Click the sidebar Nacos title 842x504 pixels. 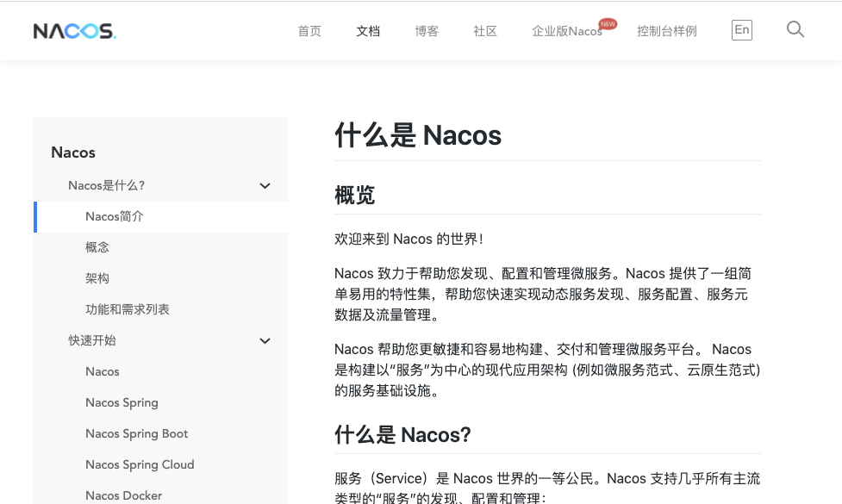click(73, 152)
